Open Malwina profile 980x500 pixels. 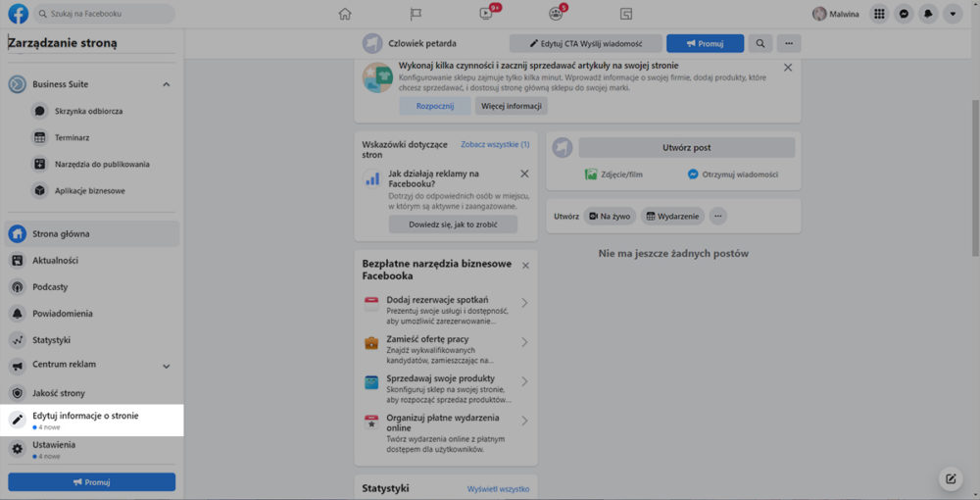click(836, 14)
